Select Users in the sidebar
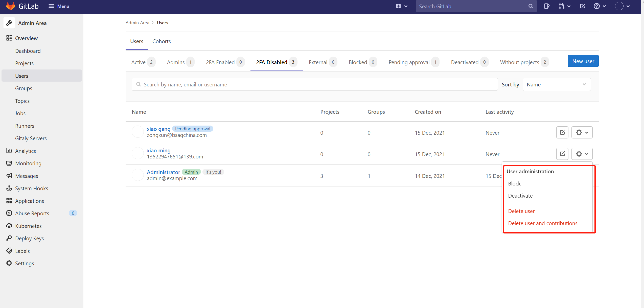This screenshot has height=308, width=644. (x=42, y=76)
